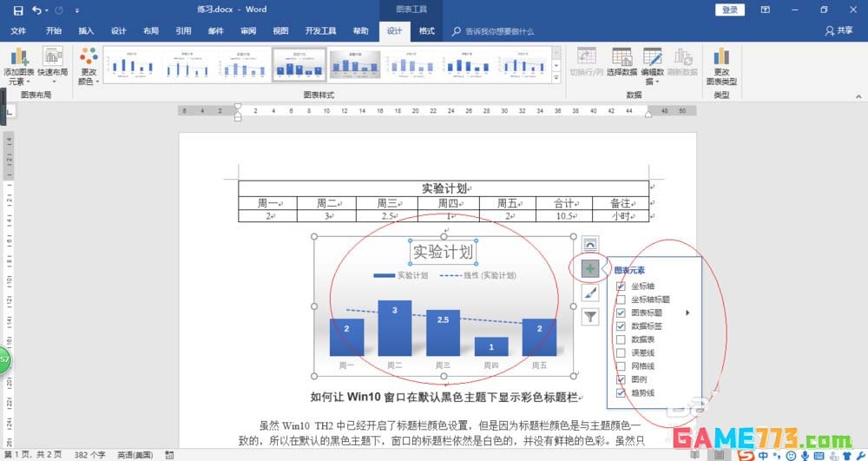868x461 pixels.
Task: Check the 误差线 checkbox
Action: pyautogui.click(x=621, y=352)
